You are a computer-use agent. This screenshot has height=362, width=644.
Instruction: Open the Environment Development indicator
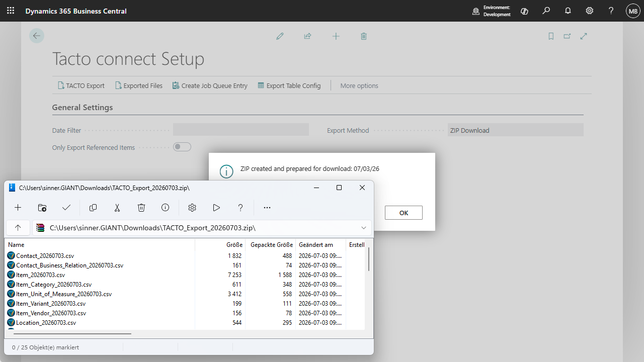(x=492, y=11)
